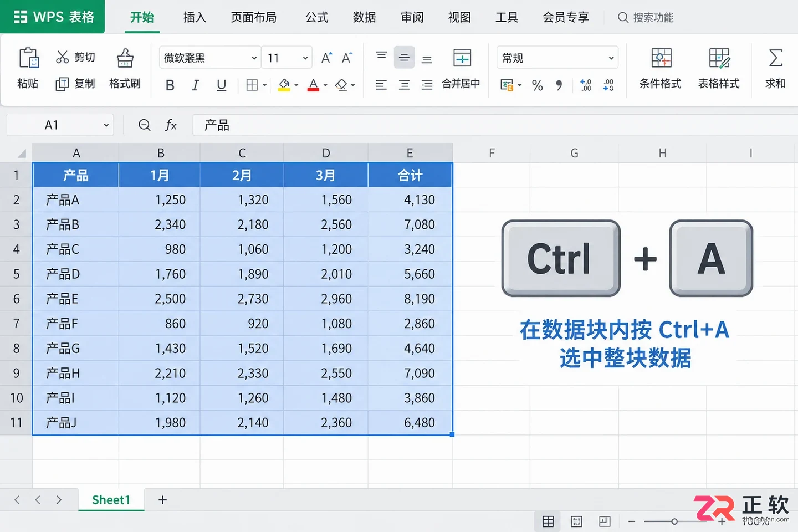Click the AutoSum (求和) icon
Image resolution: width=798 pixels, height=532 pixels.
click(x=776, y=58)
